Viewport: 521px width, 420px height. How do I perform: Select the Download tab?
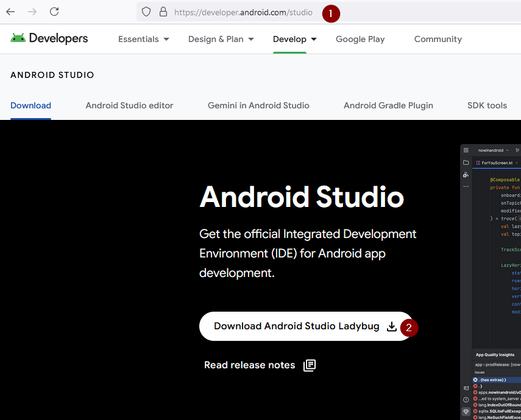click(x=31, y=105)
